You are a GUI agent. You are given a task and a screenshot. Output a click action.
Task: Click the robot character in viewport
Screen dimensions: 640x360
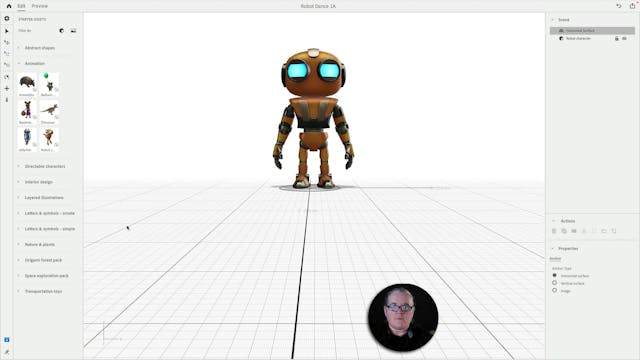tap(313, 118)
